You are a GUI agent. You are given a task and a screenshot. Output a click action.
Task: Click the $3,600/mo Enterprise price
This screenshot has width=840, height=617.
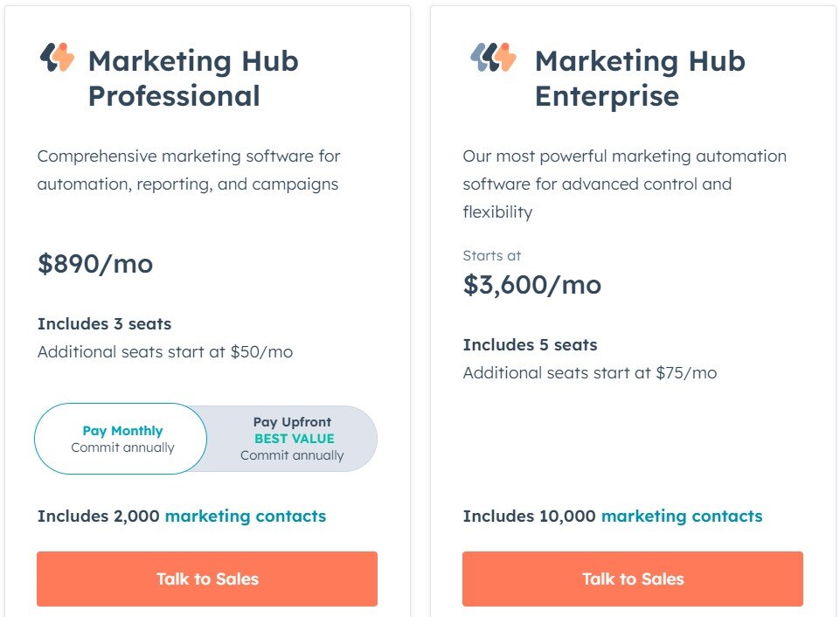pyautogui.click(x=531, y=285)
